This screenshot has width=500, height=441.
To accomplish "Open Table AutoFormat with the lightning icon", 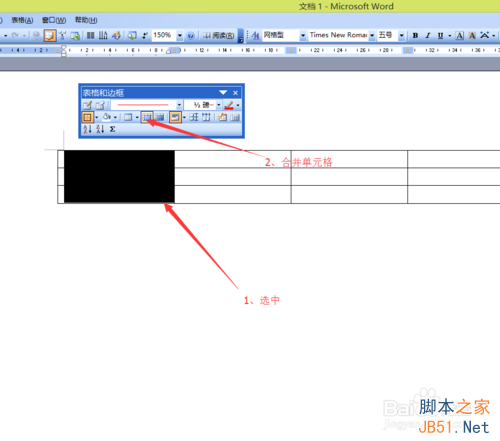I will click(222, 117).
